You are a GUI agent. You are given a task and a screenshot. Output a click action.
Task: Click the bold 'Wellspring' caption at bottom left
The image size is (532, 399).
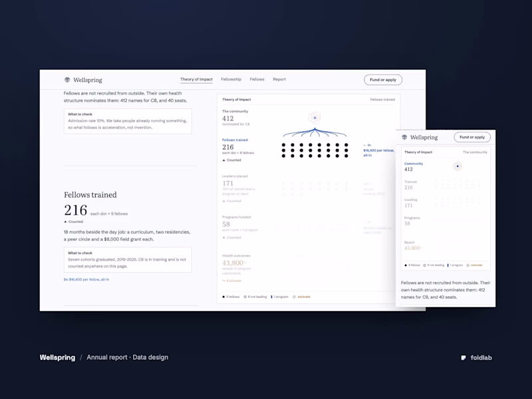[57, 358]
